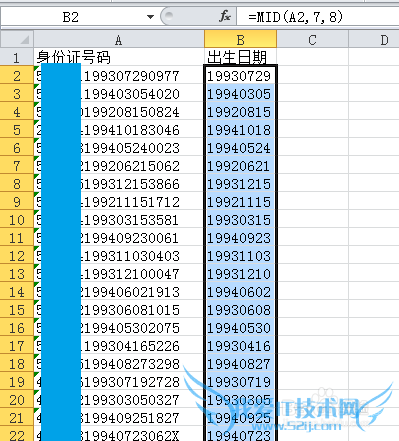Select column A header
This screenshot has width=399, height=441.
119,40
